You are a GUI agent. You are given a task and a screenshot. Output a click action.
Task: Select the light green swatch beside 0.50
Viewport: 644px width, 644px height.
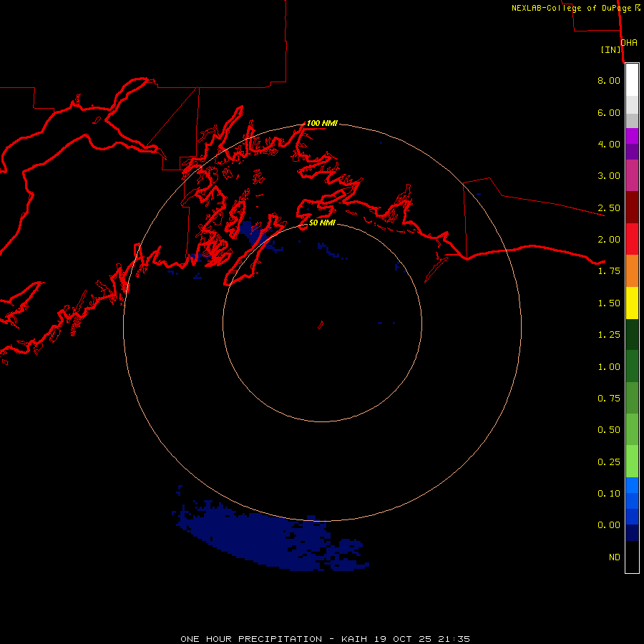click(632, 429)
